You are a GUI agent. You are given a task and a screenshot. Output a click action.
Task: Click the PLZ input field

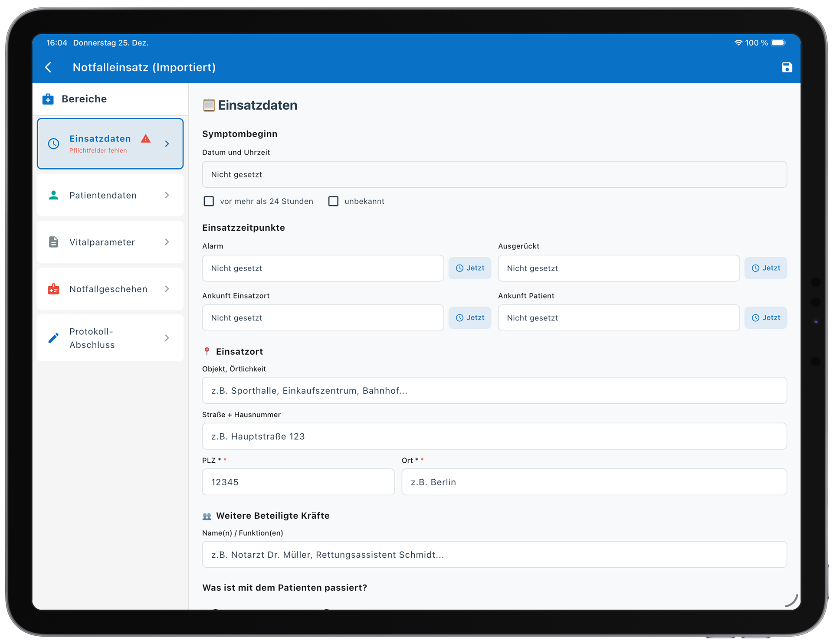(298, 482)
